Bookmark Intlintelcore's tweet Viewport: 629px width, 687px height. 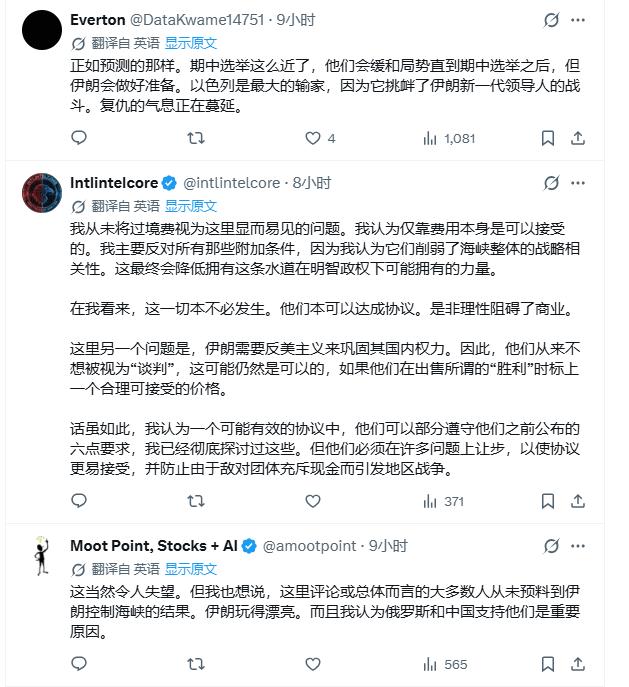[548, 501]
